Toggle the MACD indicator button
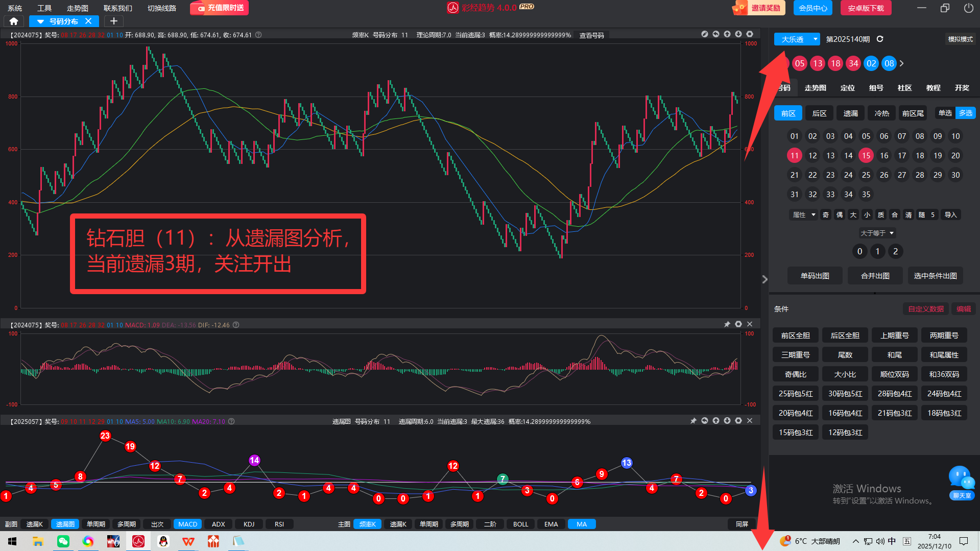This screenshot has width=980, height=551. pyautogui.click(x=187, y=524)
